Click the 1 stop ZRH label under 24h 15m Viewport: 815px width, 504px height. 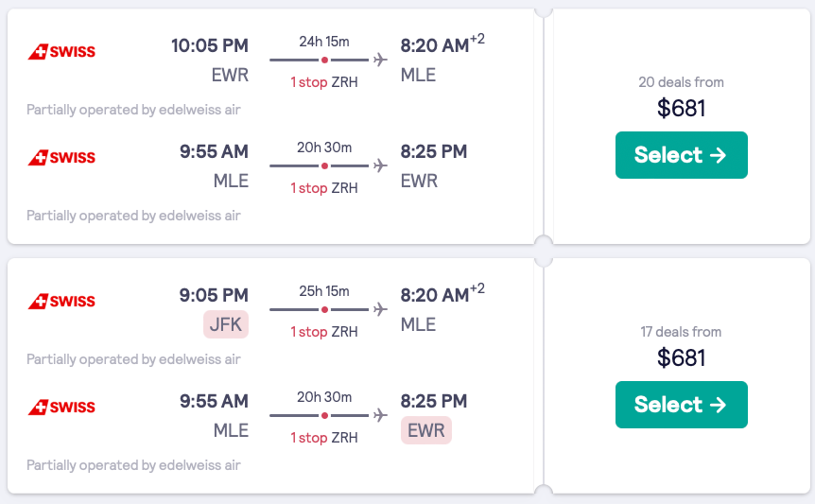coord(324,82)
